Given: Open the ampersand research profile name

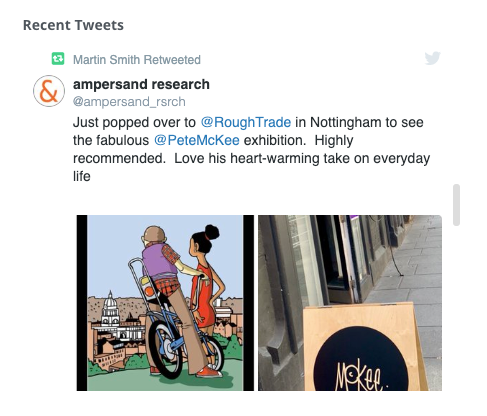Looking at the screenshot, I should 141,84.
